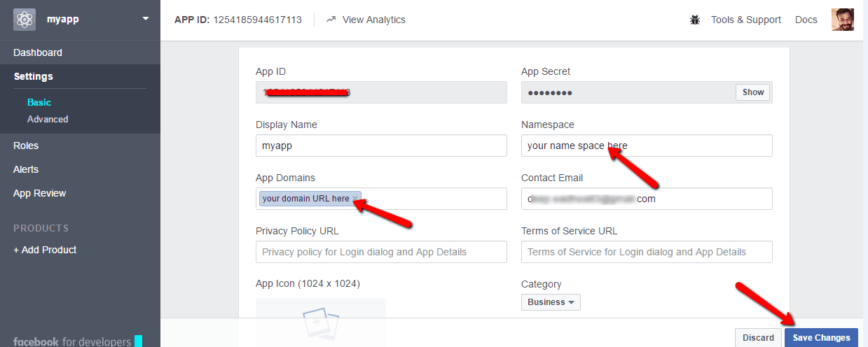
Task: Open the Docs link
Action: [x=806, y=20]
